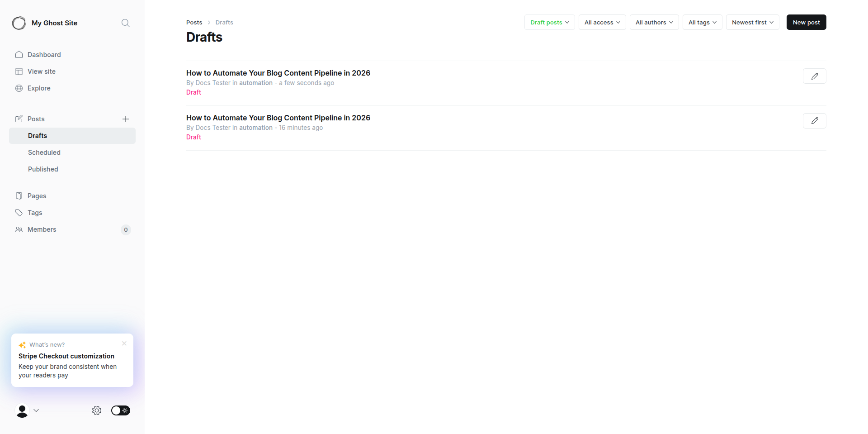Dismiss the What's new notification

click(x=124, y=343)
